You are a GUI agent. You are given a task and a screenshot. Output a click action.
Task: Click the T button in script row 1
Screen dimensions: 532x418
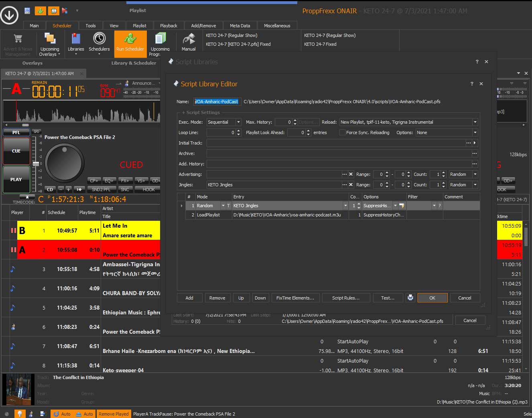229,206
